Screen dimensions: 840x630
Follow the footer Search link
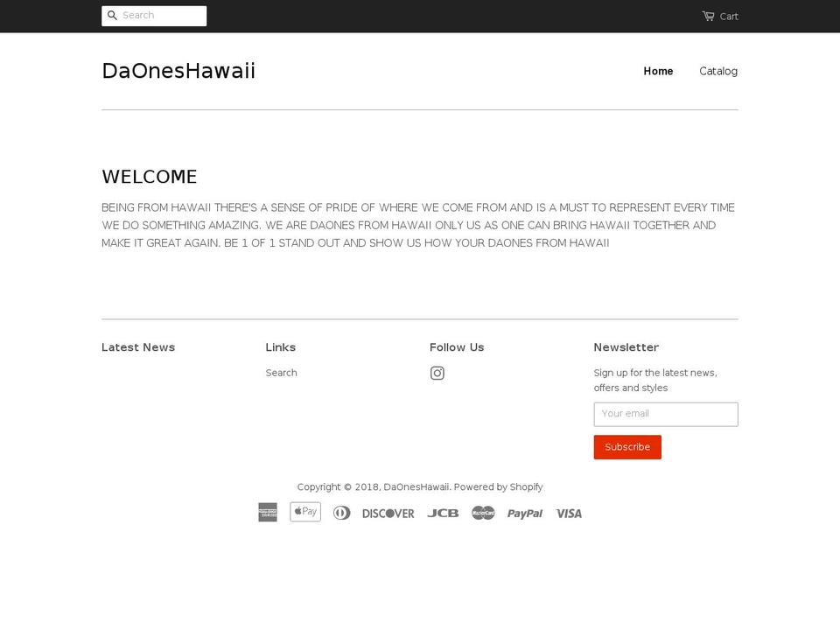click(x=281, y=373)
